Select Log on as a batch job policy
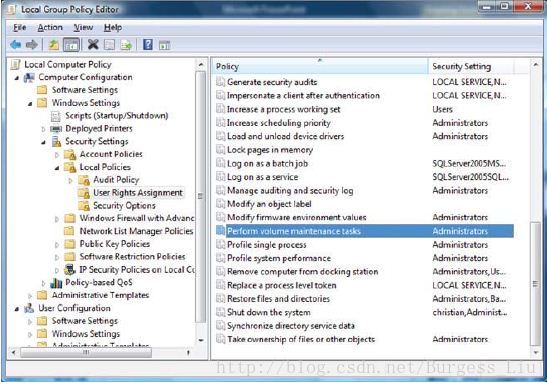 [x=364, y=163]
